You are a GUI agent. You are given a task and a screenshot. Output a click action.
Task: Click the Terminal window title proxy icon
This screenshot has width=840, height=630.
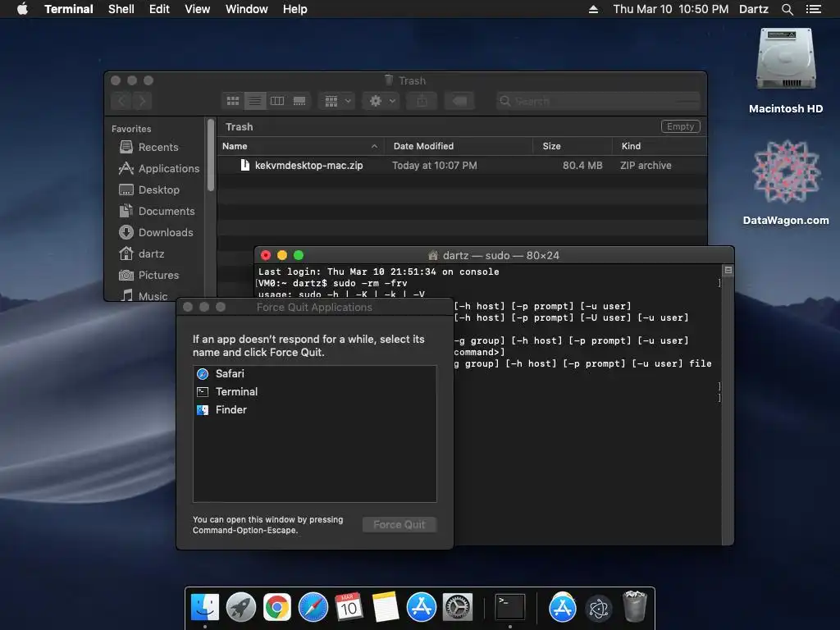[433, 256]
